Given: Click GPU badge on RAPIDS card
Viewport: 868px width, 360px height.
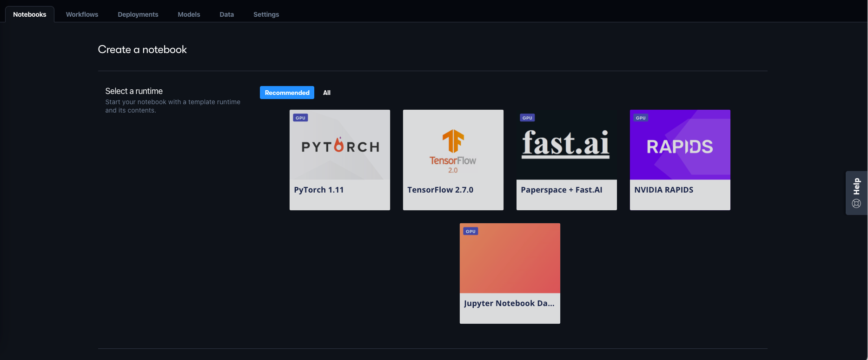Looking at the screenshot, I should 641,118.
